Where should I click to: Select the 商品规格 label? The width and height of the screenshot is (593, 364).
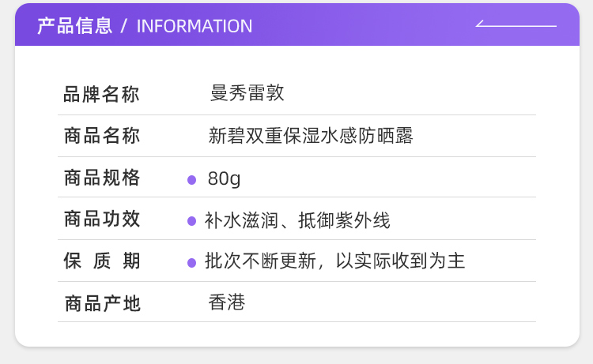point(102,178)
